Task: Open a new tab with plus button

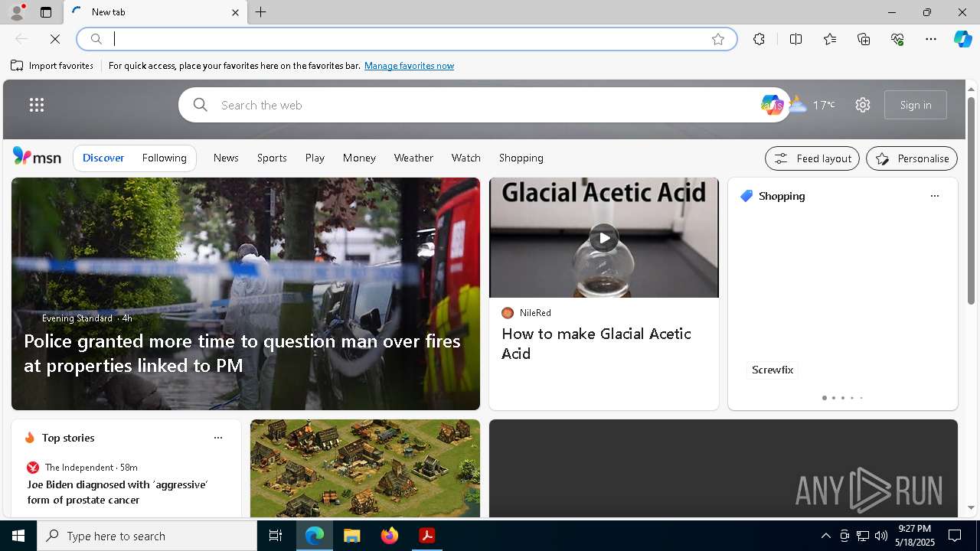Action: tap(261, 12)
